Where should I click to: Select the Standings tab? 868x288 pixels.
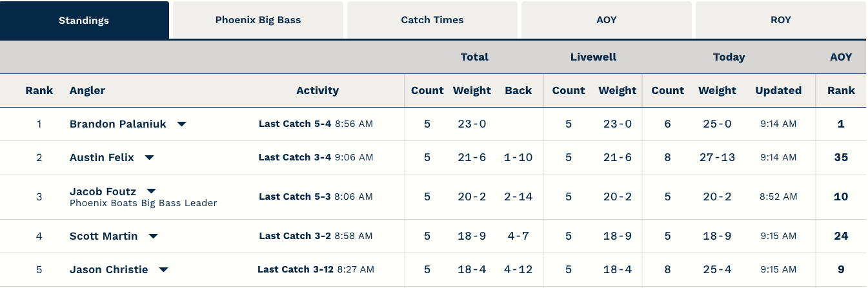click(x=84, y=20)
